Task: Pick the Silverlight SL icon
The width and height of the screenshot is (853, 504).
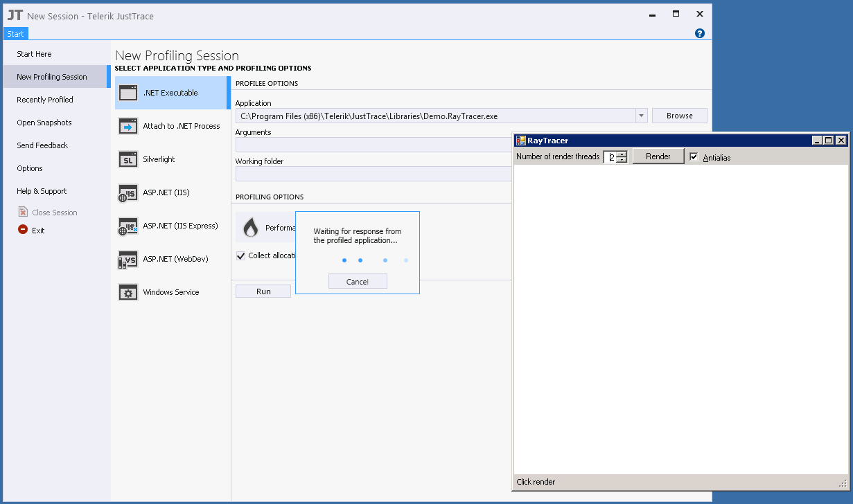Action: point(128,159)
